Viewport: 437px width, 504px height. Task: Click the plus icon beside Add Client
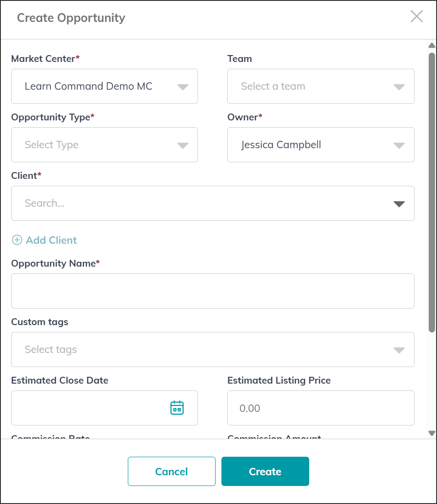(17, 240)
